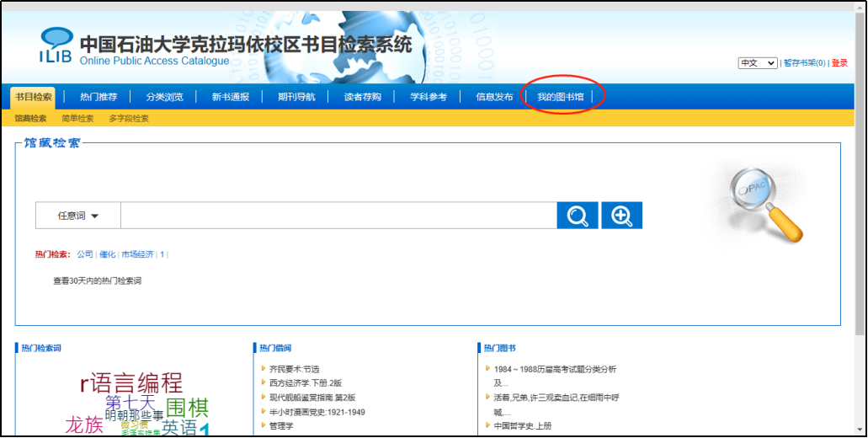This screenshot has width=868, height=438.
Task: Open the 我的图书馆 menu
Action: click(561, 97)
